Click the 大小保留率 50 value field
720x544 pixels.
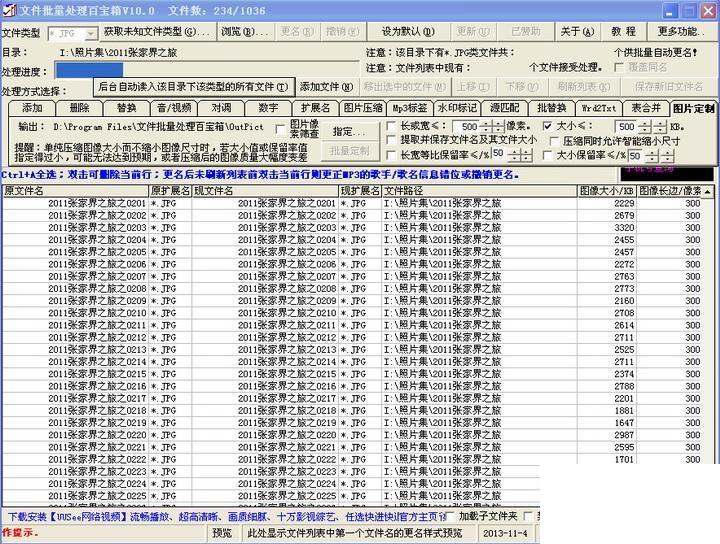click(x=636, y=155)
